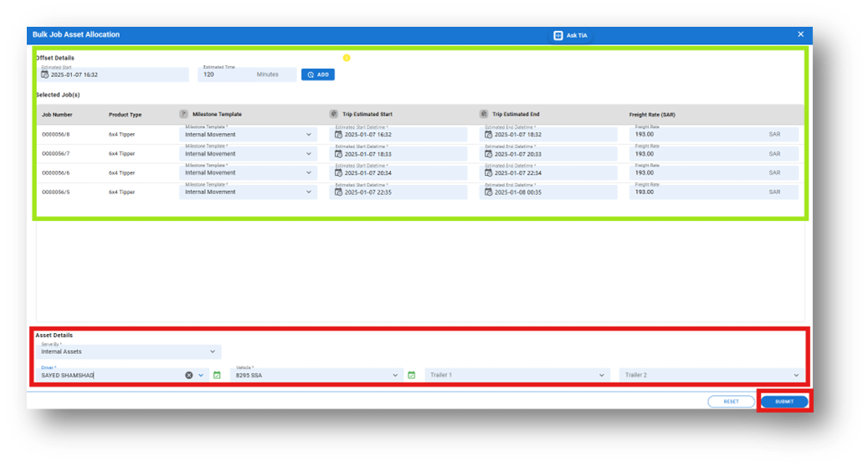
Task: Clear the SAYED SHAMSHAD driver selection
Action: [189, 375]
